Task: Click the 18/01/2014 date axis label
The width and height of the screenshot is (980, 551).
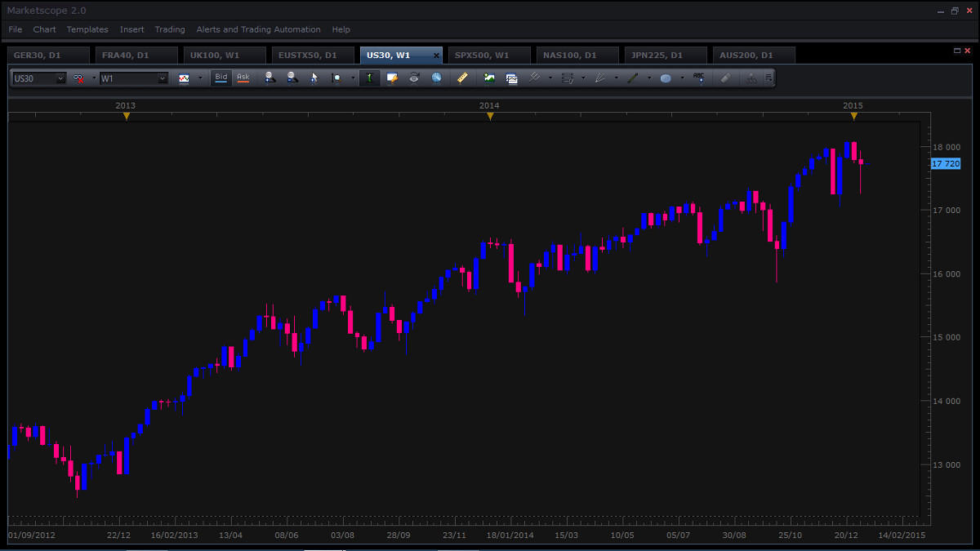Action: click(510, 535)
